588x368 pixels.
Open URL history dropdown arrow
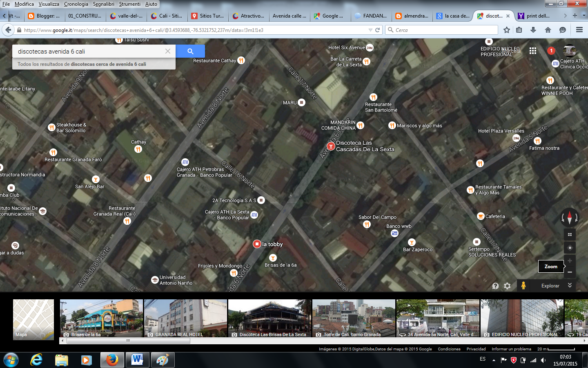click(370, 30)
